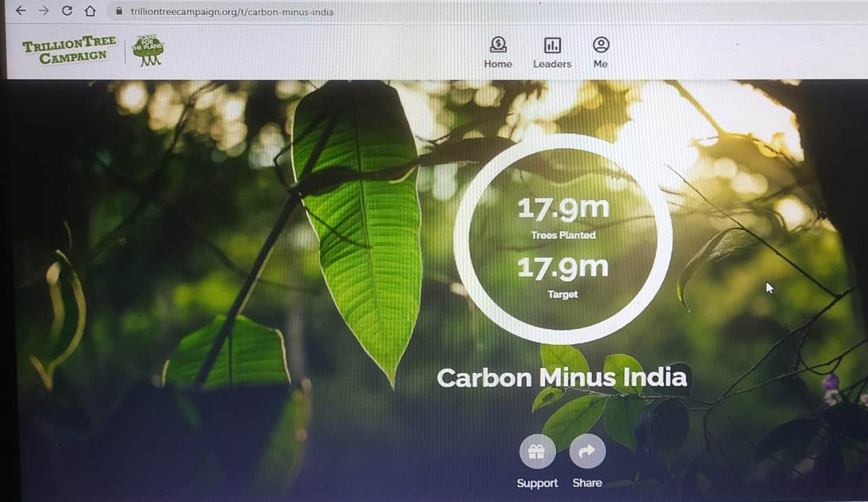Click the Support label
868x502 pixels.
537,483
